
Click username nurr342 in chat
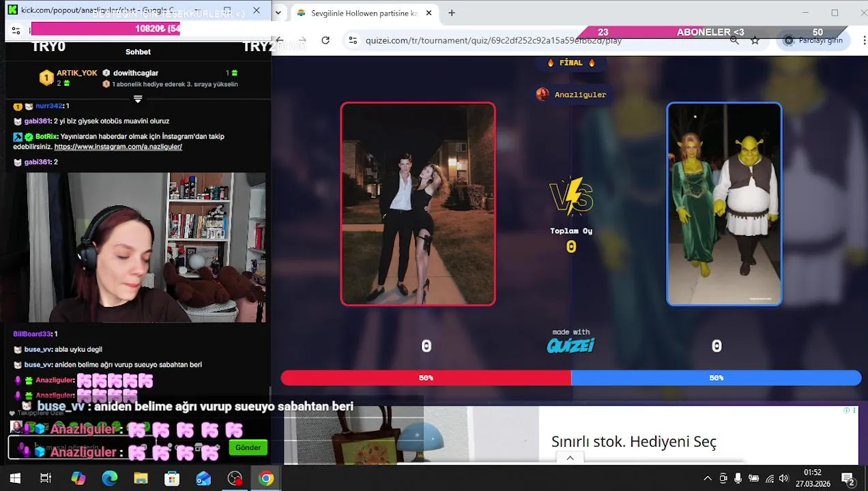tap(49, 106)
